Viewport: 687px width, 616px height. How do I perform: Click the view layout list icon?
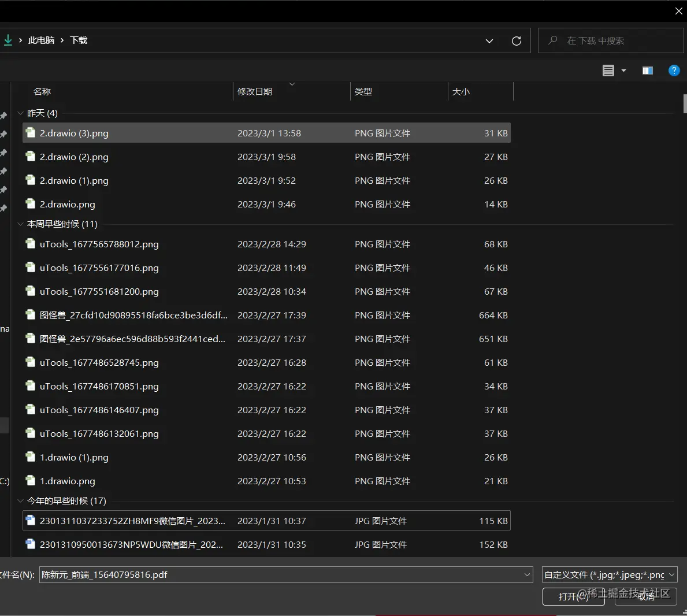[x=608, y=70]
